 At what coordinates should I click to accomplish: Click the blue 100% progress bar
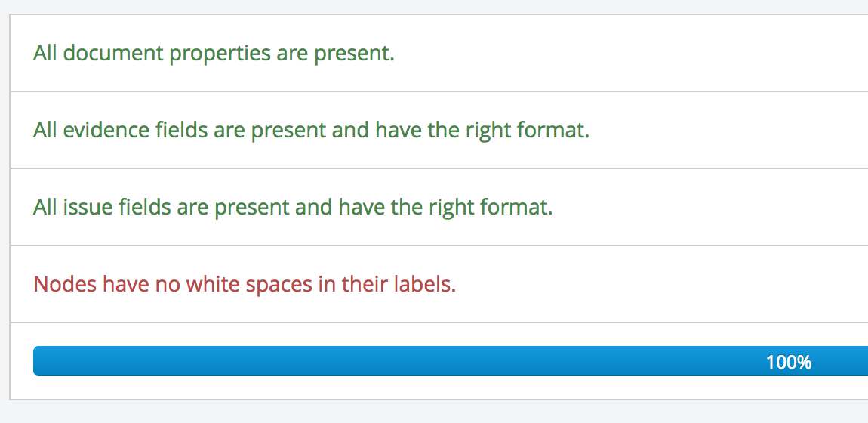tap(451, 361)
